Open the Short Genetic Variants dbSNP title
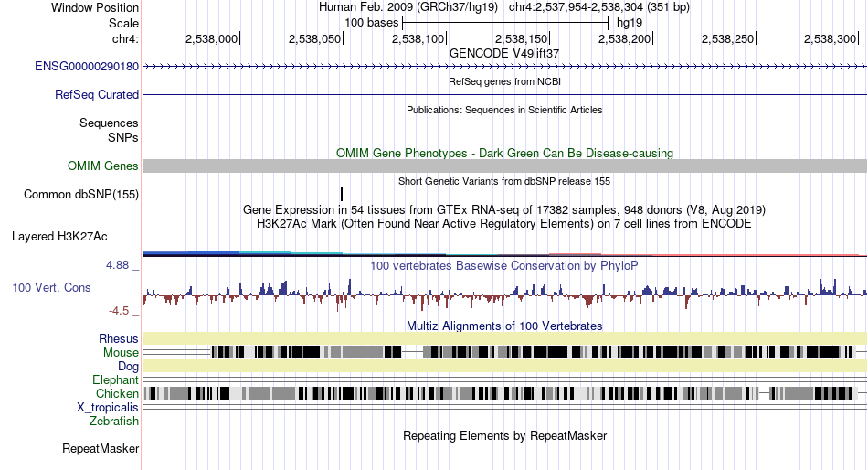Screen dimensions: 868x470 point(504,181)
